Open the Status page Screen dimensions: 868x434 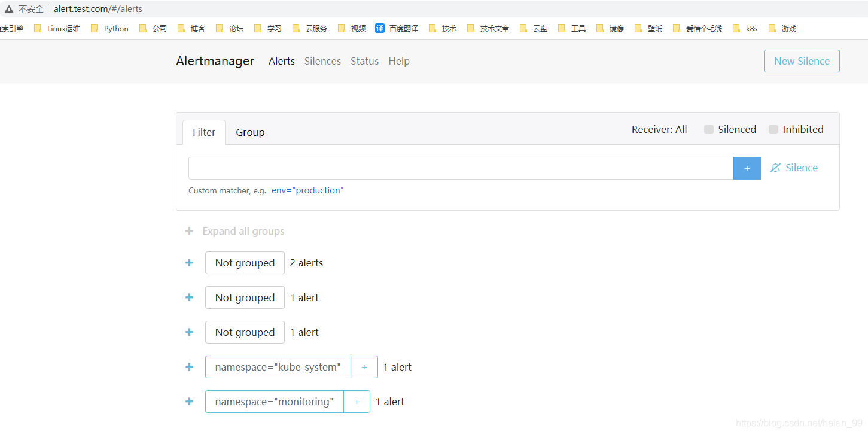[x=364, y=61]
